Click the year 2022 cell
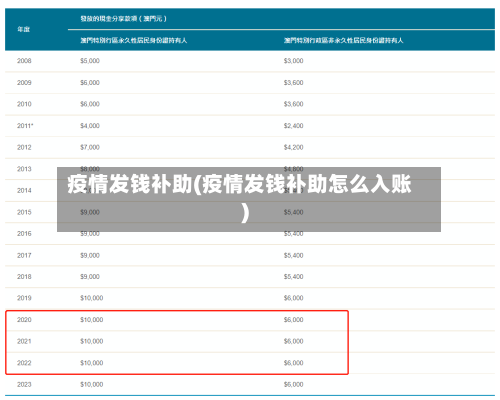This screenshot has width=500, height=400. (24, 363)
